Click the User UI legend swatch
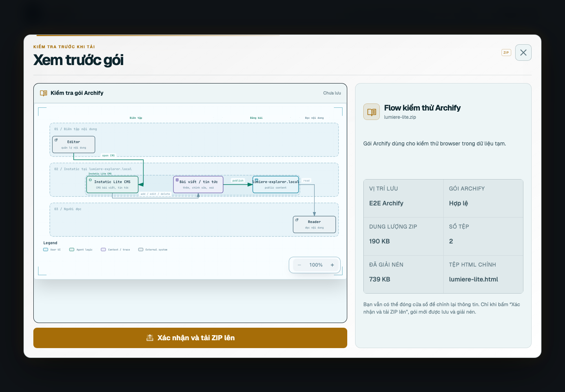565x392 pixels. click(46, 249)
